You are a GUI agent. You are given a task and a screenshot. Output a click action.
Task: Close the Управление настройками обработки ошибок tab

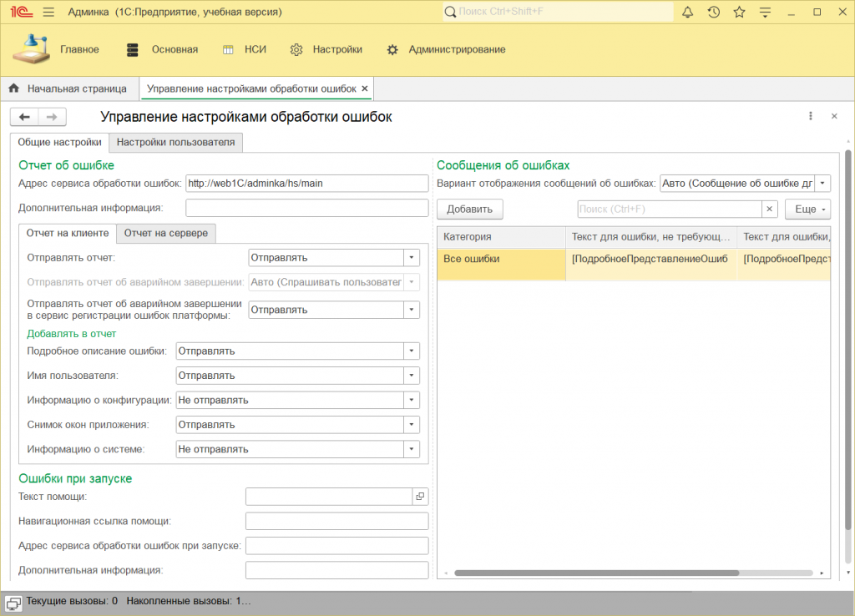click(x=365, y=88)
